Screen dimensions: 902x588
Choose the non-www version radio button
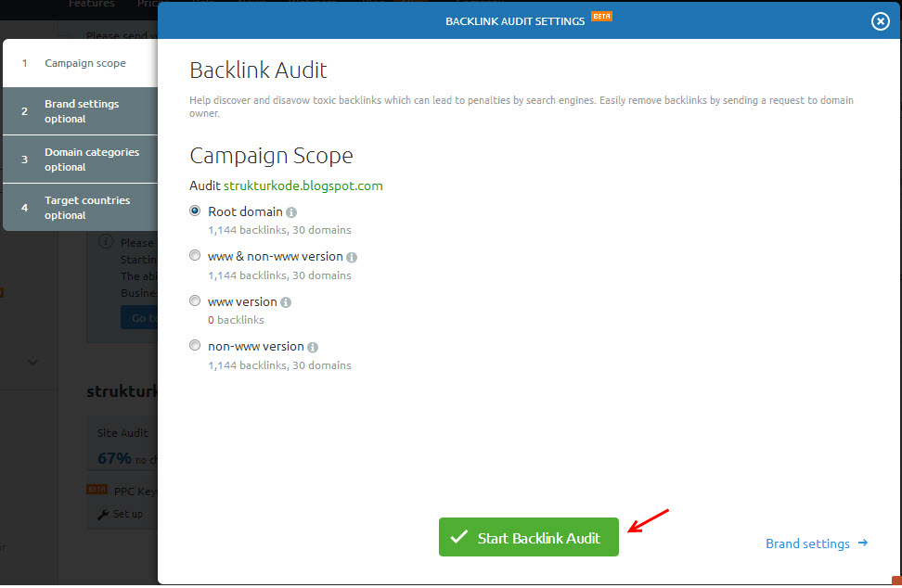click(x=195, y=345)
